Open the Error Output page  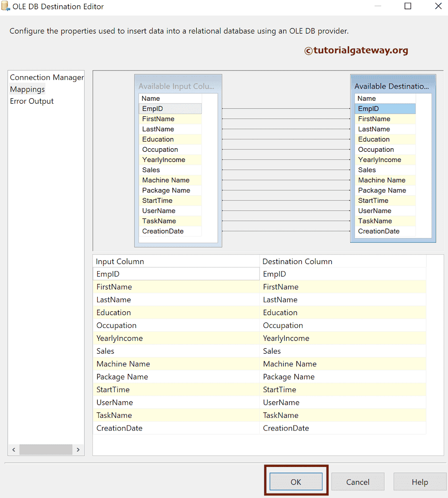(x=32, y=101)
